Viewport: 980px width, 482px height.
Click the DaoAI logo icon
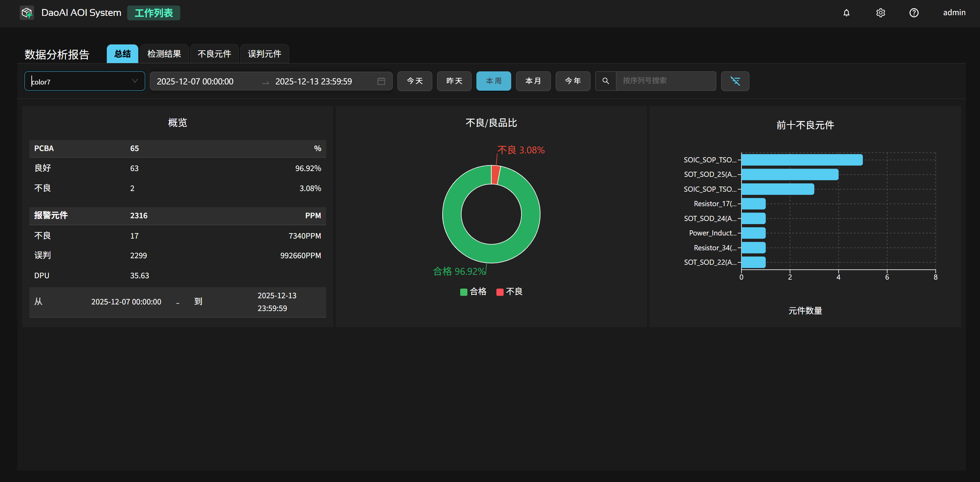[x=27, y=13]
